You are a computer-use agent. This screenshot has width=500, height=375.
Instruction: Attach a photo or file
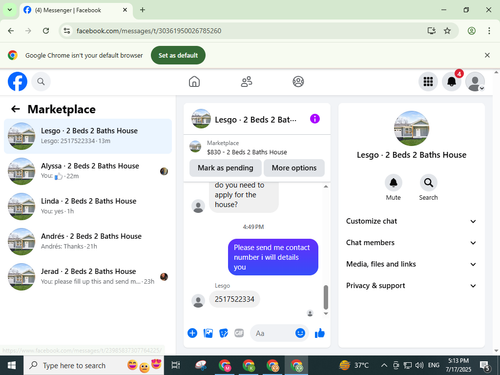[208, 333]
